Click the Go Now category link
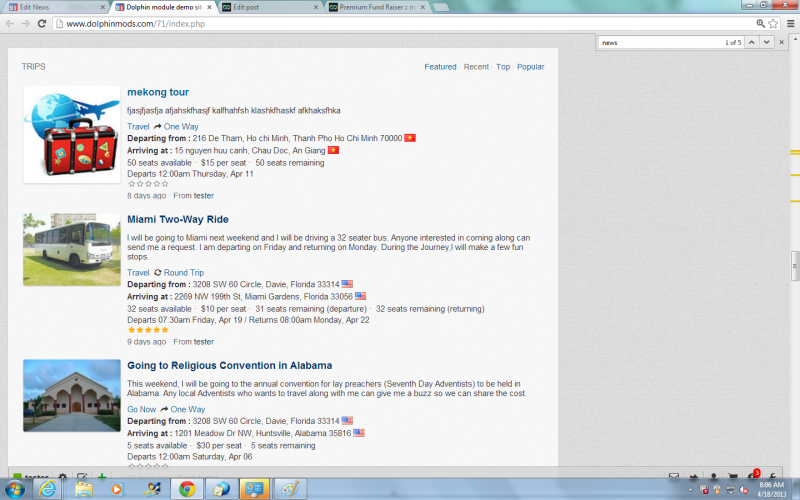The height and width of the screenshot is (500, 800). pos(141,409)
